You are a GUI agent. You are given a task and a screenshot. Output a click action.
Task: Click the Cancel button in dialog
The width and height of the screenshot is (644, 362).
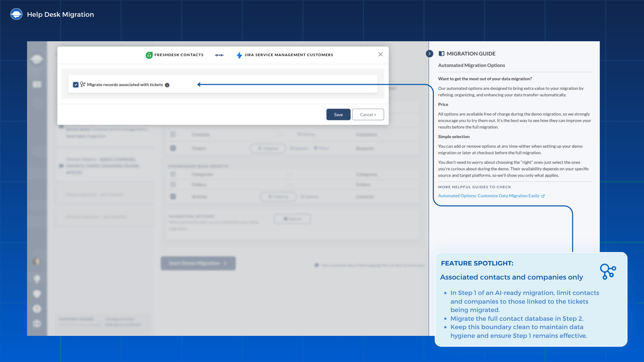tap(368, 115)
